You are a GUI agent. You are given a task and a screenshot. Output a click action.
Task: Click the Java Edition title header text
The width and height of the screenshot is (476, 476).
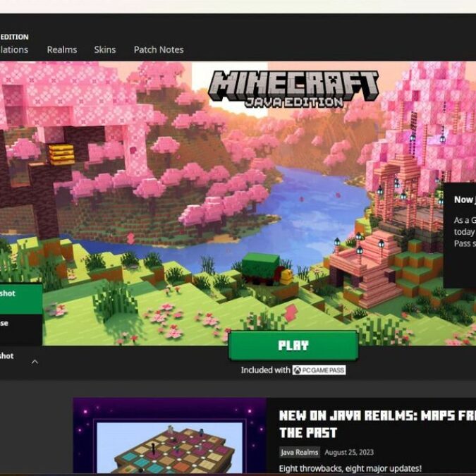coord(14,37)
